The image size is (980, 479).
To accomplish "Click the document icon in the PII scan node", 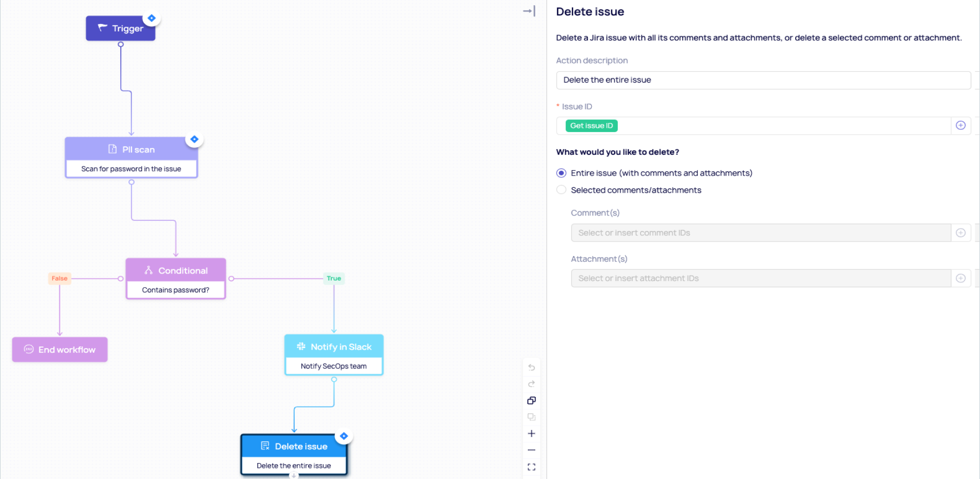I will [x=112, y=149].
